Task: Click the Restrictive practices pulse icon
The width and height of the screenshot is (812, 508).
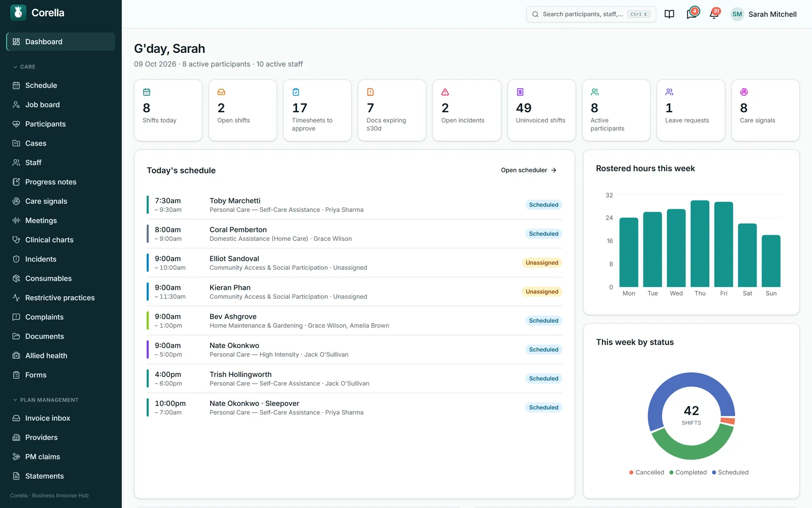Action: click(16, 298)
